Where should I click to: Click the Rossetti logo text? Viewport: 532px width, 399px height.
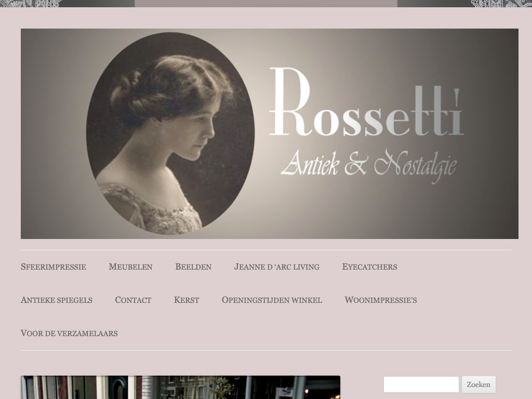point(366,102)
